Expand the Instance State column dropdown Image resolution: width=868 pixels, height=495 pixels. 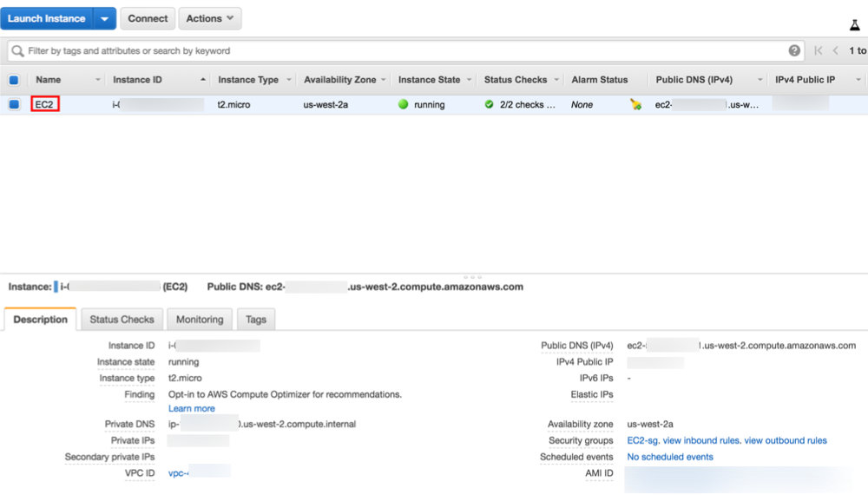pyautogui.click(x=469, y=80)
